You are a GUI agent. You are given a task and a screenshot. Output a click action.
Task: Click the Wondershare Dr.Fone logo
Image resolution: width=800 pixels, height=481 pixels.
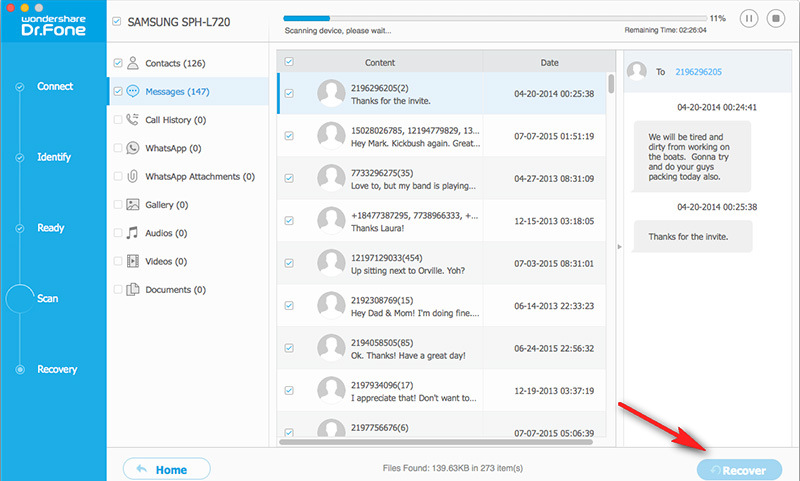[53, 26]
